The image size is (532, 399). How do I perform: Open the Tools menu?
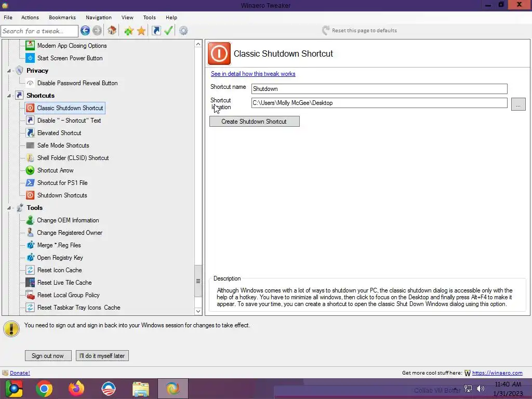click(149, 17)
